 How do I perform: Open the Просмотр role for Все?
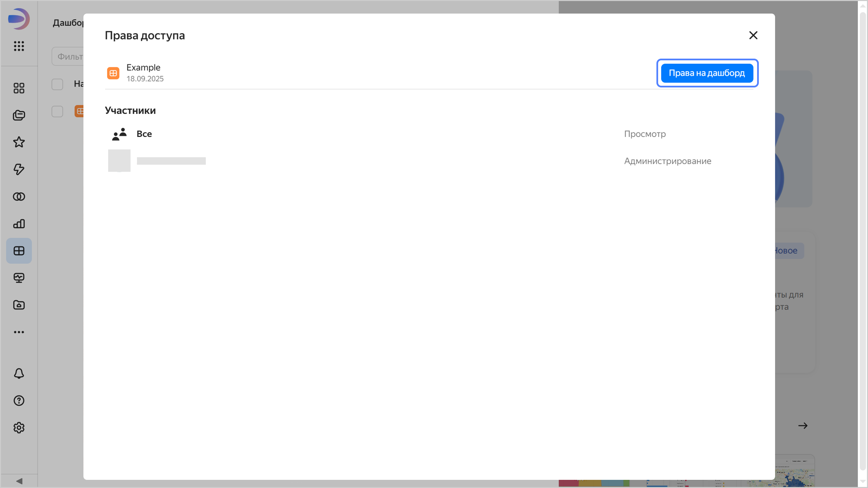click(x=645, y=134)
